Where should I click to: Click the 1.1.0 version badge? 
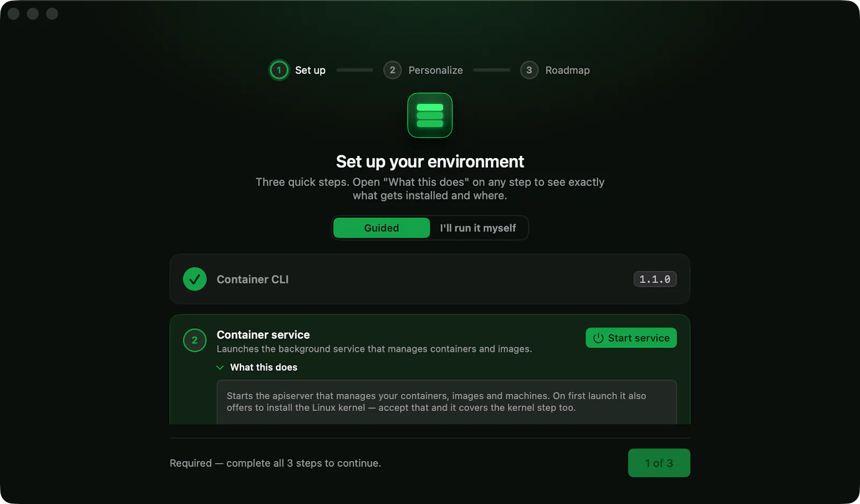[x=655, y=279]
